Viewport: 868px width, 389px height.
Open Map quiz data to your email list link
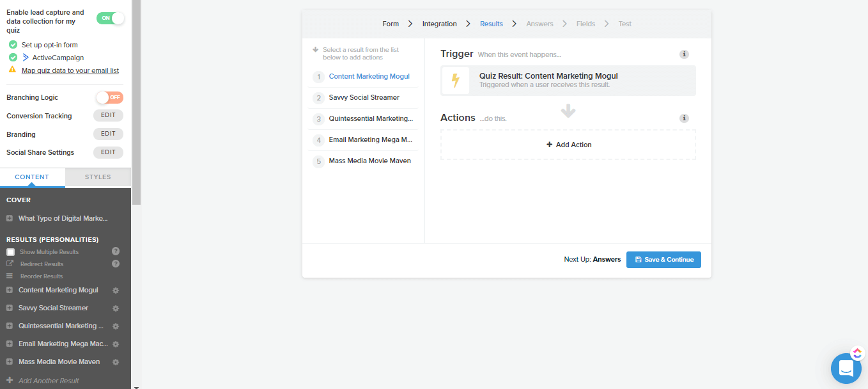click(x=70, y=71)
